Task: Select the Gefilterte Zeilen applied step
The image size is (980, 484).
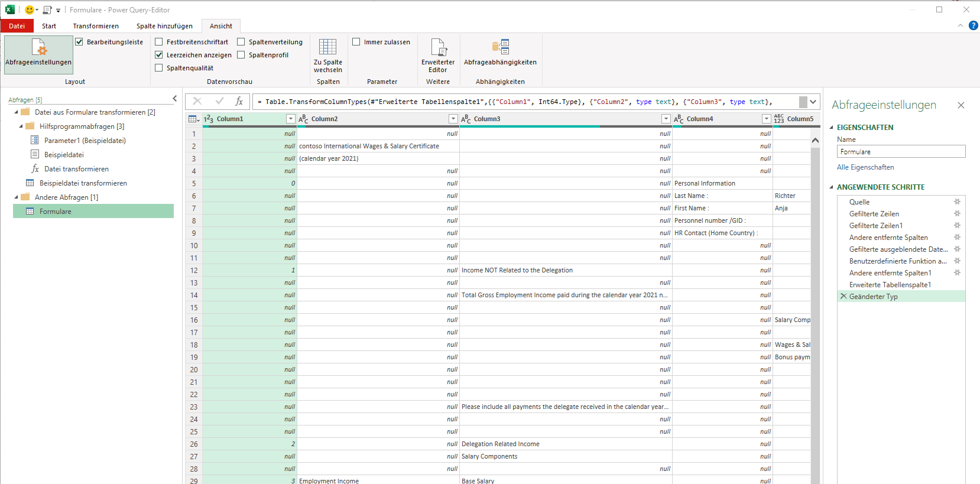Action: click(x=874, y=214)
